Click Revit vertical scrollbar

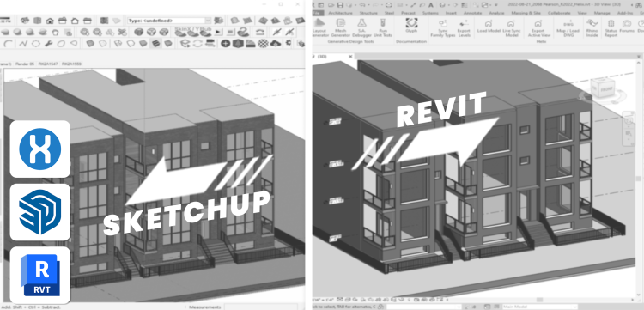point(639,179)
